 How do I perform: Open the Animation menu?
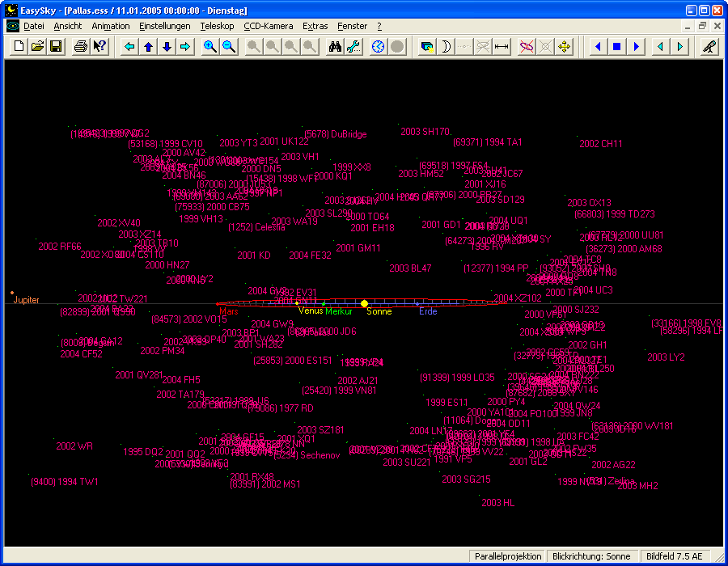tap(110, 26)
